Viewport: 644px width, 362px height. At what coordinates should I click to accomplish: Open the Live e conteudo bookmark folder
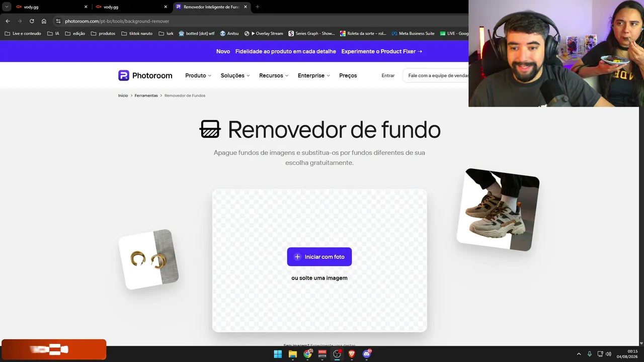[x=23, y=34]
